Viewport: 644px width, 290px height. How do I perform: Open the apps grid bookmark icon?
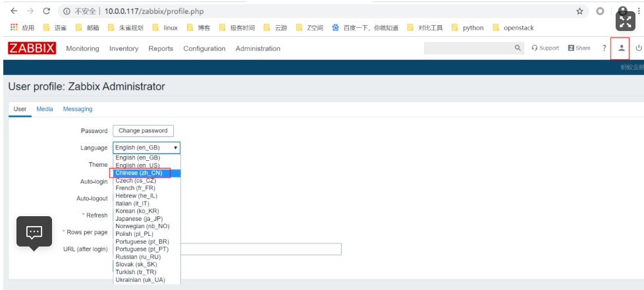[x=14, y=28]
